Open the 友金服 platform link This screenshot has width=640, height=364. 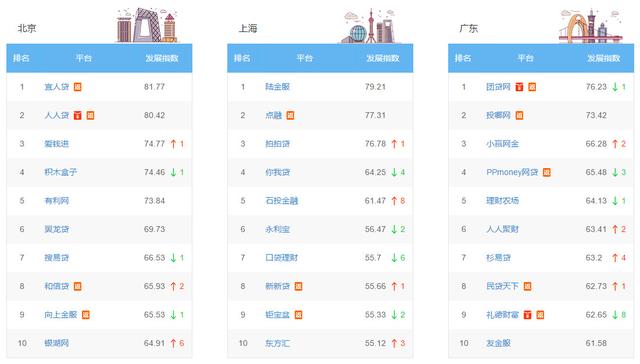tap(498, 343)
